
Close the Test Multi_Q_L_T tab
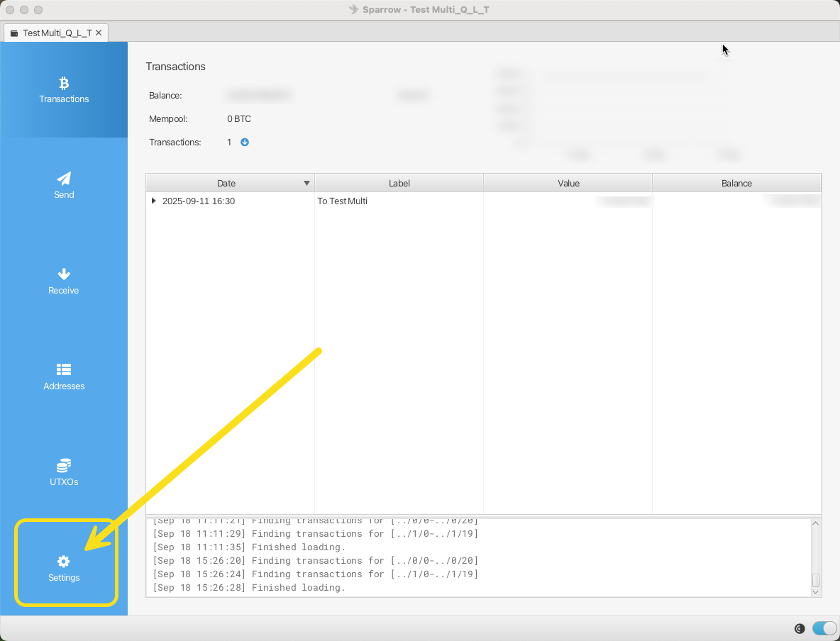click(x=99, y=33)
